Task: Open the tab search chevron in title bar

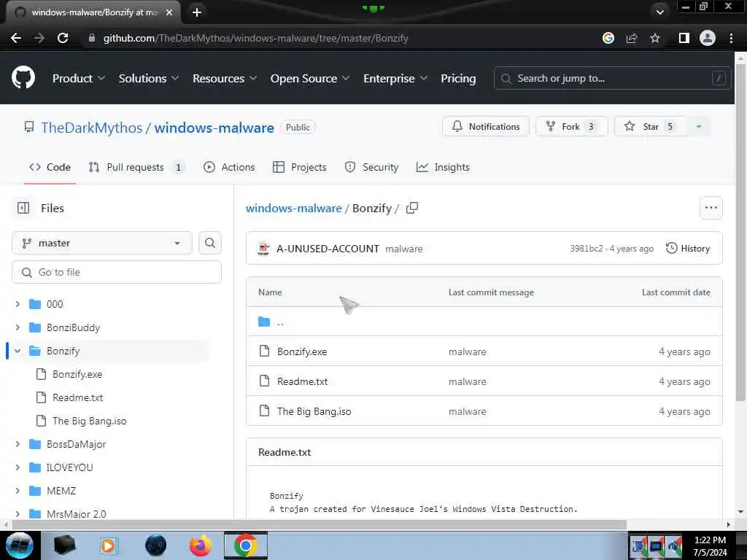Action: 659,12
